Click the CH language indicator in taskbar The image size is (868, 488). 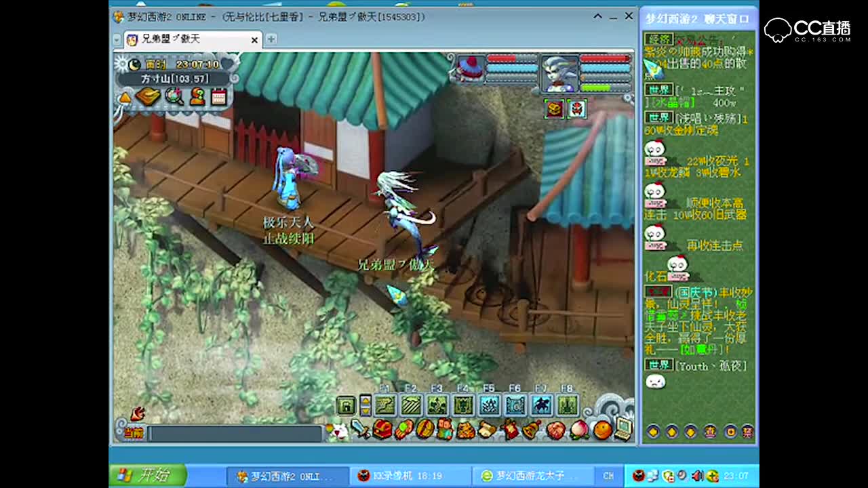(608, 476)
